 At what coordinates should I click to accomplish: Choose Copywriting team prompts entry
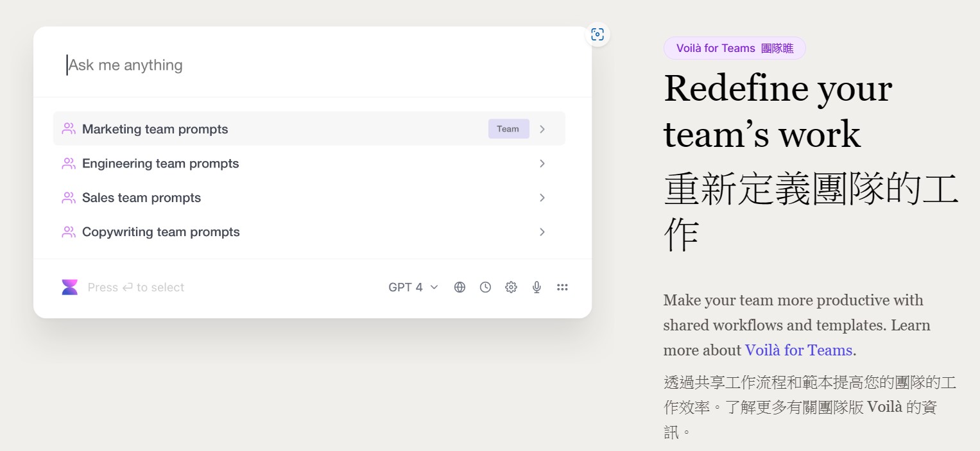pyautogui.click(x=160, y=232)
